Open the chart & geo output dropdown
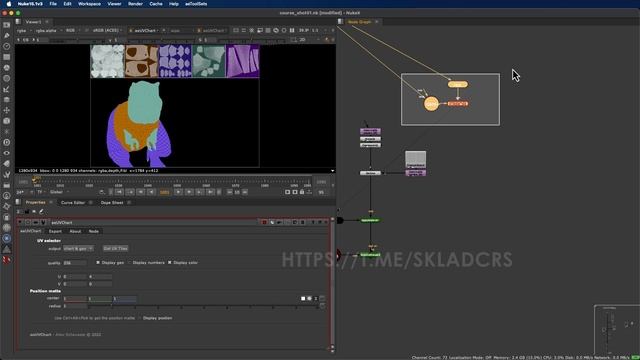Viewport: 640px width, 360px height. tap(78, 248)
